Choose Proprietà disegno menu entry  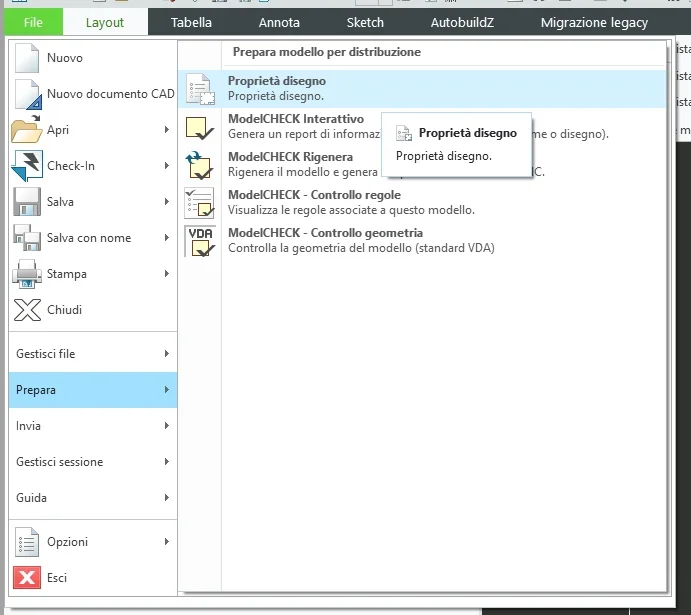click(277, 88)
